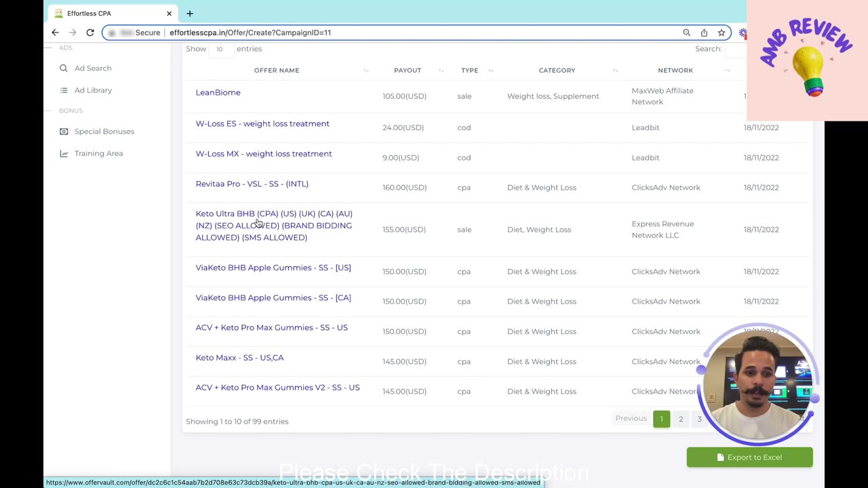The width and height of the screenshot is (868, 488).
Task: Click the browser forward arrow
Action: coord(73,33)
